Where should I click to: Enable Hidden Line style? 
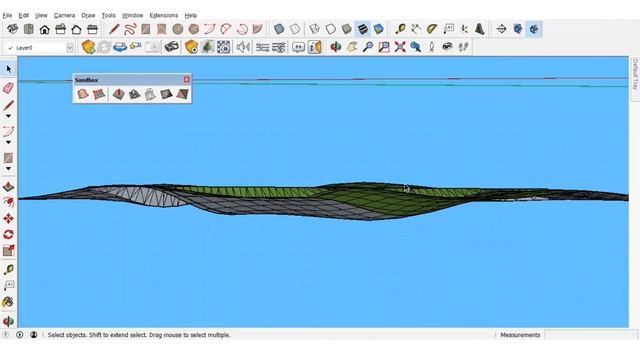tap(331, 29)
